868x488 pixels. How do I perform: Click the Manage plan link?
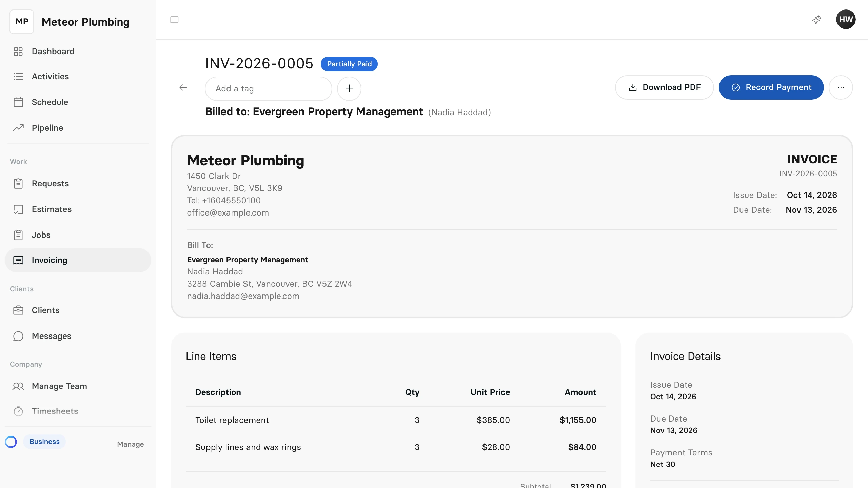(x=130, y=444)
